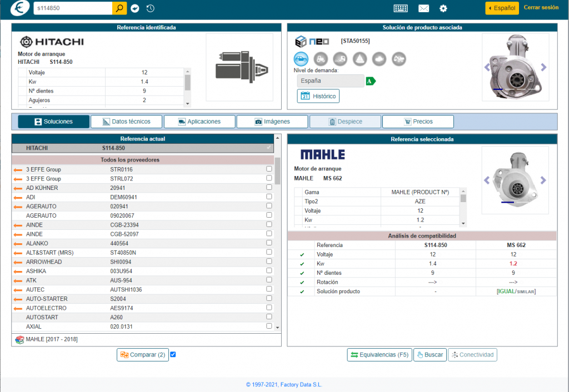
Task: Open the settings gear icon
Action: [443, 8]
